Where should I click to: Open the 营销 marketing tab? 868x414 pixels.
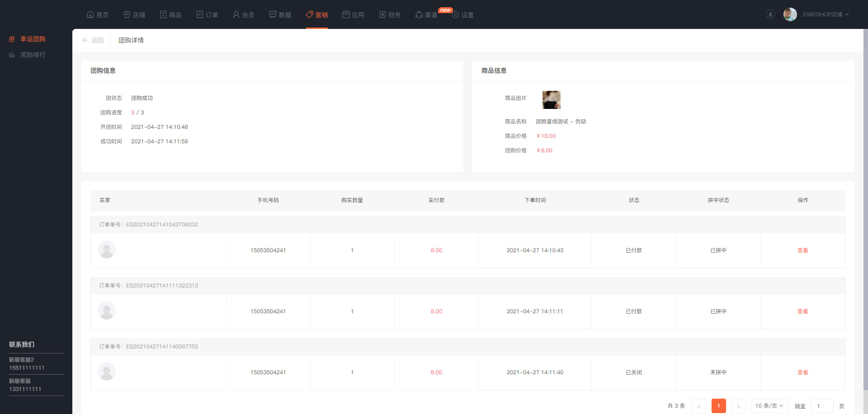point(317,14)
